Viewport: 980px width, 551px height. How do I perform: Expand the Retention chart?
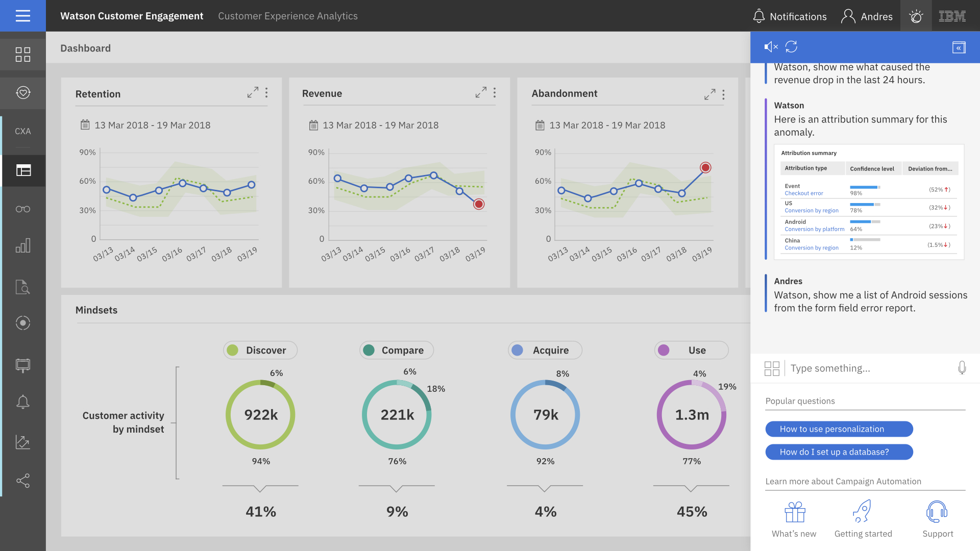point(253,92)
